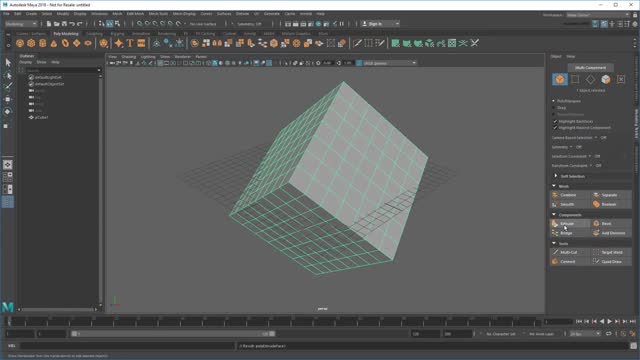640x360 pixels.
Task: Open the viewport color space dropdown
Action: [x=389, y=63]
